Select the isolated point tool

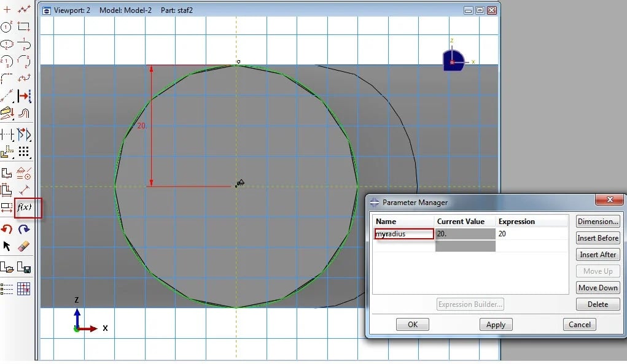(x=7, y=9)
